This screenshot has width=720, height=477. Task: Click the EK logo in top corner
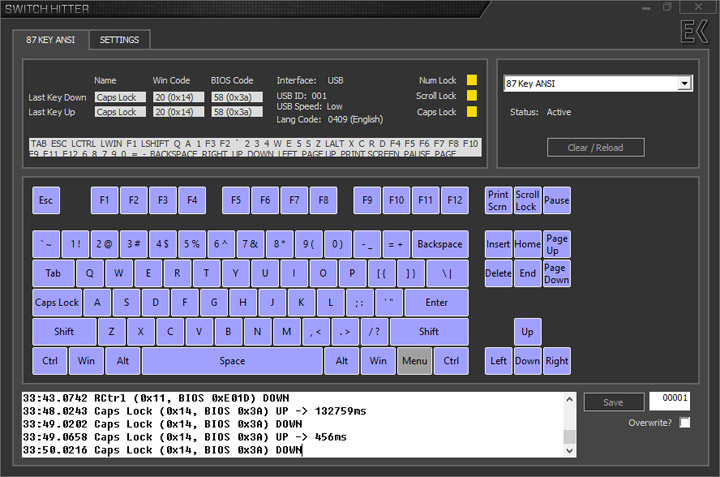click(692, 33)
